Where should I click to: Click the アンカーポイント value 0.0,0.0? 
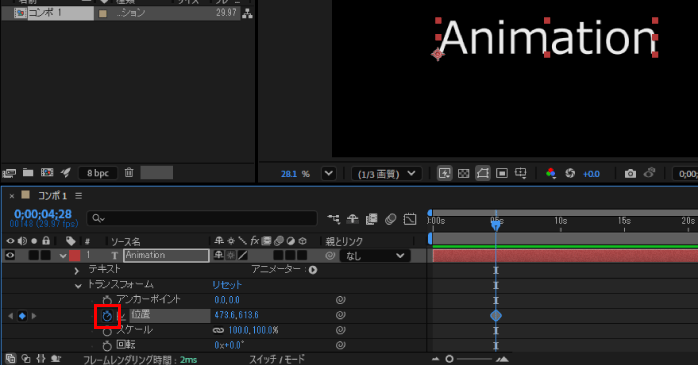[227, 300]
